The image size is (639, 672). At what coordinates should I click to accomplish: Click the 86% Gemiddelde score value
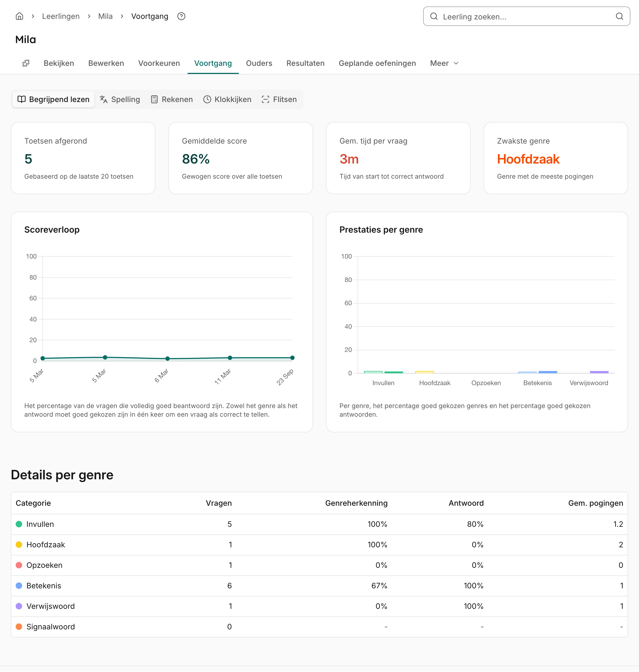click(x=196, y=159)
